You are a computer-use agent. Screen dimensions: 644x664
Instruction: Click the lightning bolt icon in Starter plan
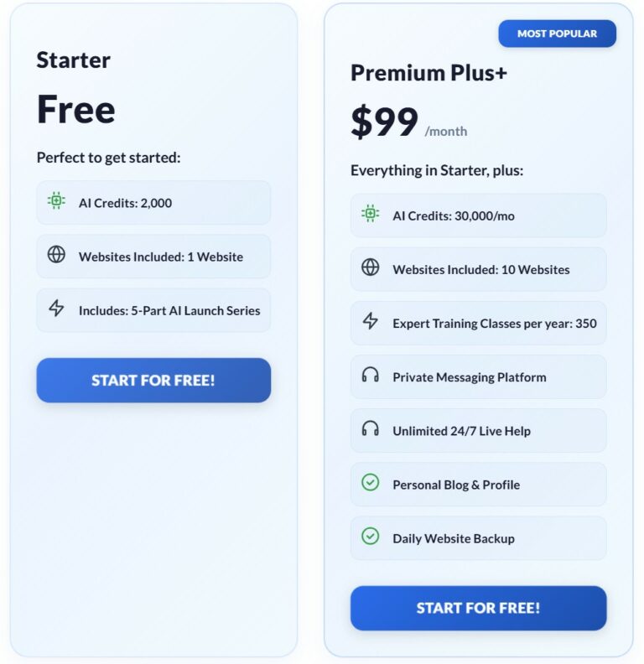point(56,309)
